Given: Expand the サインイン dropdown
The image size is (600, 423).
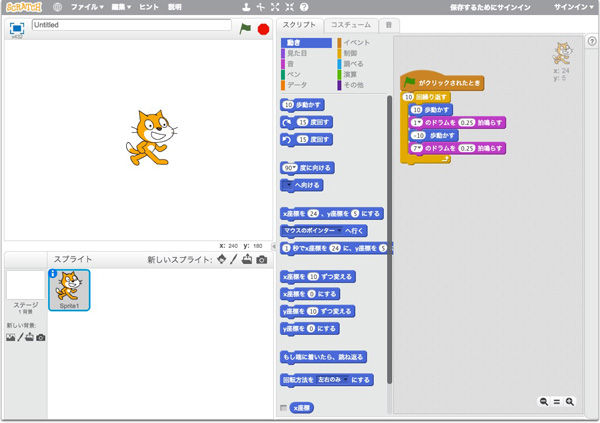Looking at the screenshot, I should [x=574, y=7].
